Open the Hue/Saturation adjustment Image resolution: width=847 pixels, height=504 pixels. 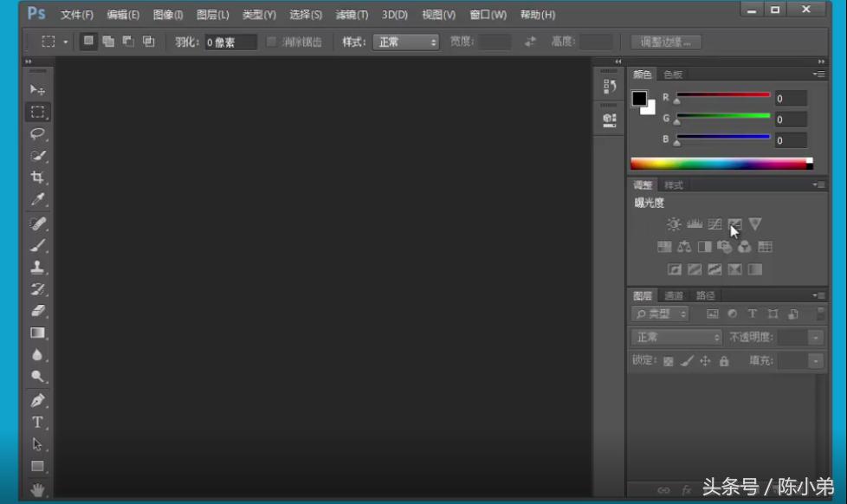[665, 246]
